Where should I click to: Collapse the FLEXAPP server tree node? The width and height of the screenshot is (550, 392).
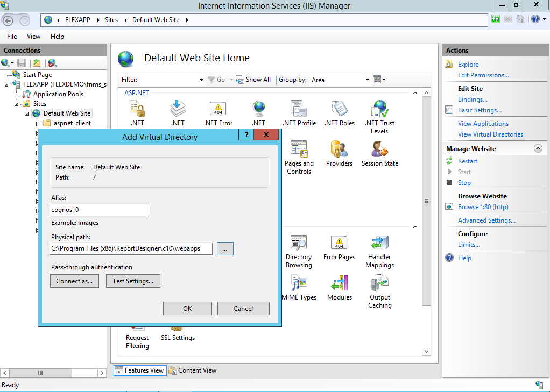[x=6, y=85]
